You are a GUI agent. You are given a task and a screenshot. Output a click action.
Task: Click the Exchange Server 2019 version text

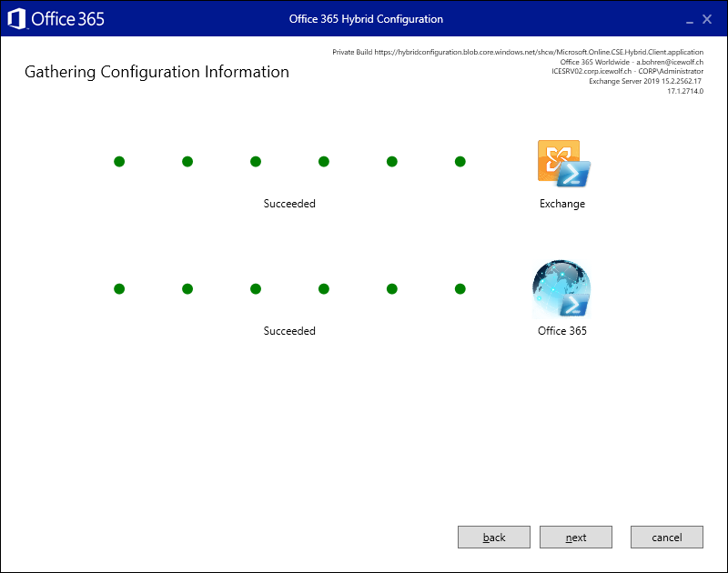[645, 81]
